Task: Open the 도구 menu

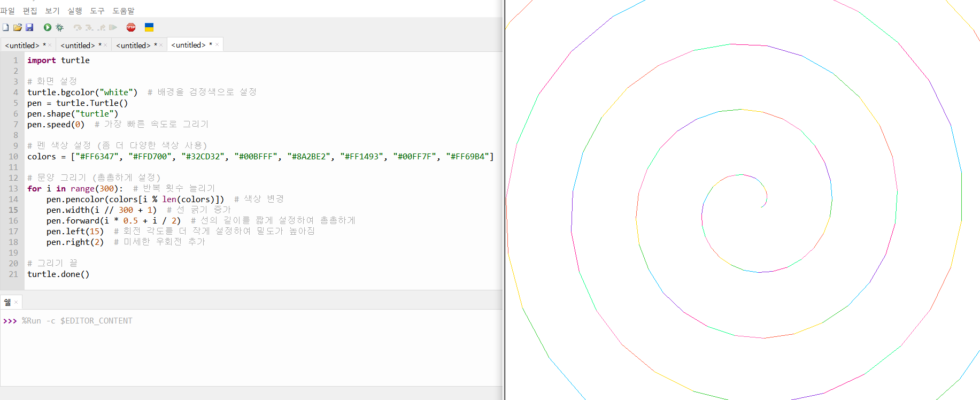Action: (x=97, y=11)
